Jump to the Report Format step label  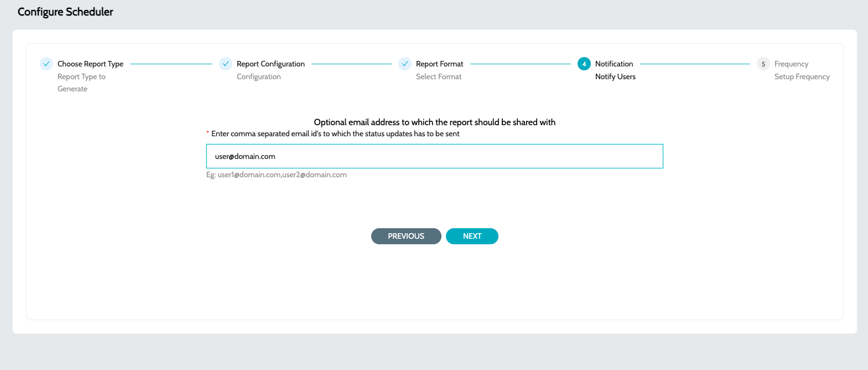(x=439, y=64)
